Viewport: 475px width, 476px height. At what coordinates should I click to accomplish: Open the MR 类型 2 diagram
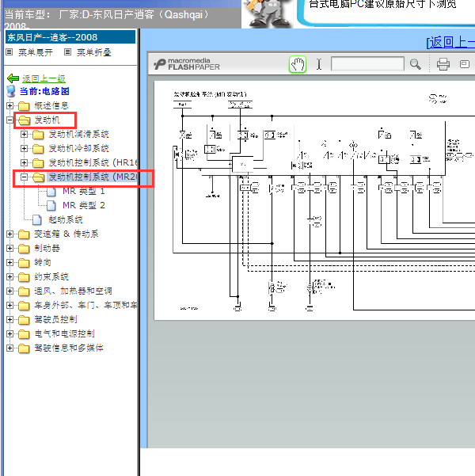83,205
